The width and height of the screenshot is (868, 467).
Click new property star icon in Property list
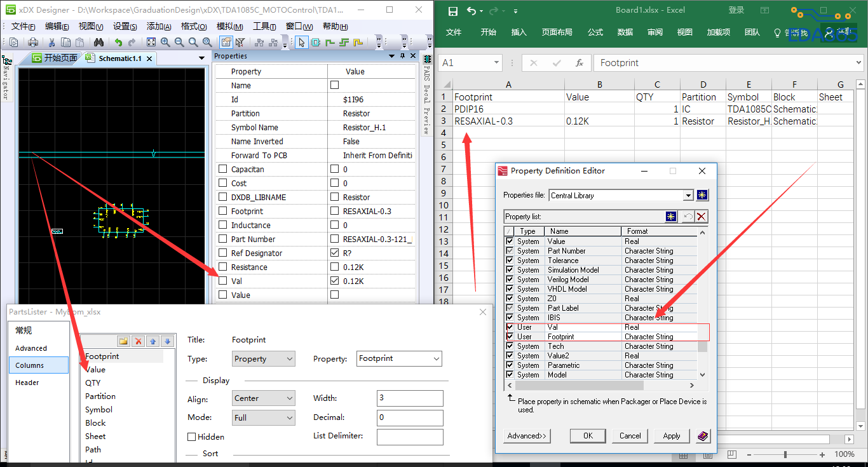pyautogui.click(x=671, y=217)
